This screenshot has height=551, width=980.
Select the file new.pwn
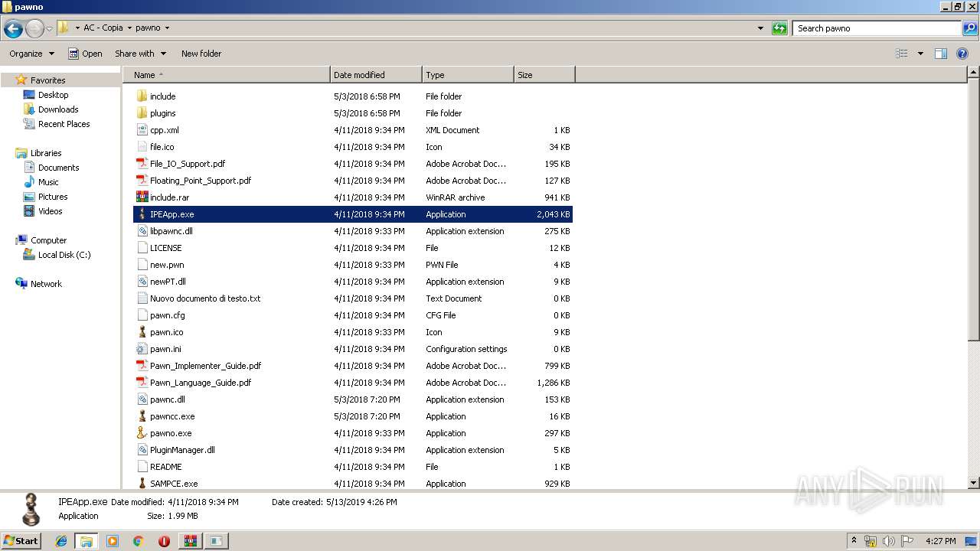click(167, 265)
